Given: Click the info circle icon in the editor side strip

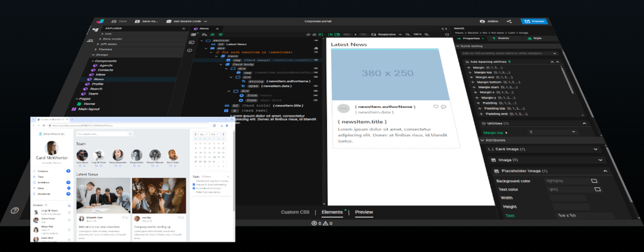Looking at the screenshot, I should click(x=190, y=50).
